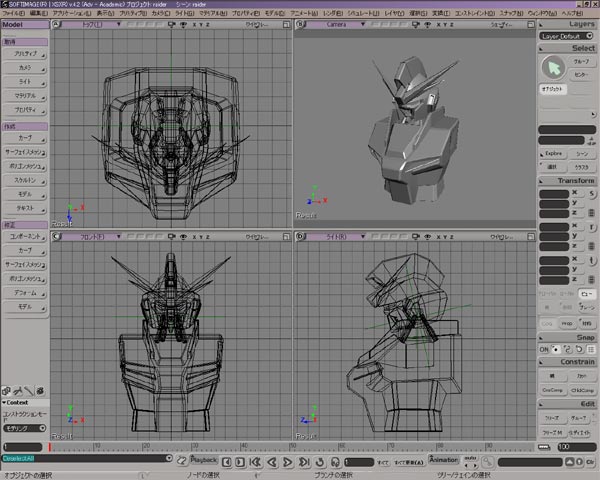This screenshot has height=480, width=600.
Task: Toggle grid snapping icon in Snap panel
Action: 591,349
